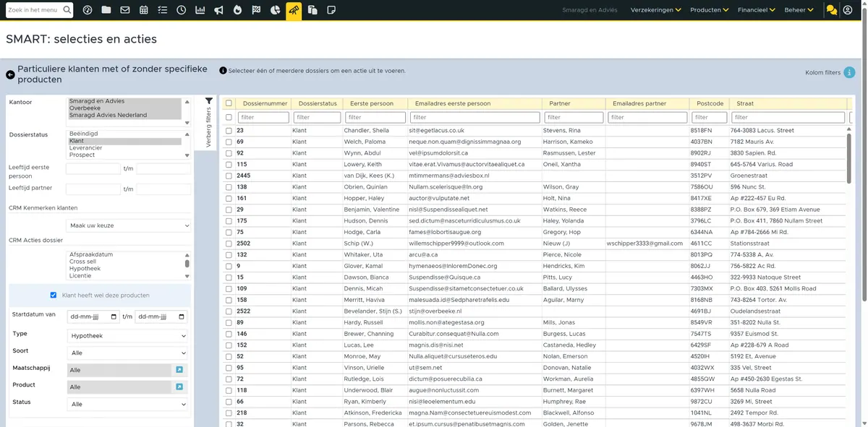The width and height of the screenshot is (868, 427).
Task: Mark the checkbox for Lowery, Keith
Action: click(x=229, y=164)
